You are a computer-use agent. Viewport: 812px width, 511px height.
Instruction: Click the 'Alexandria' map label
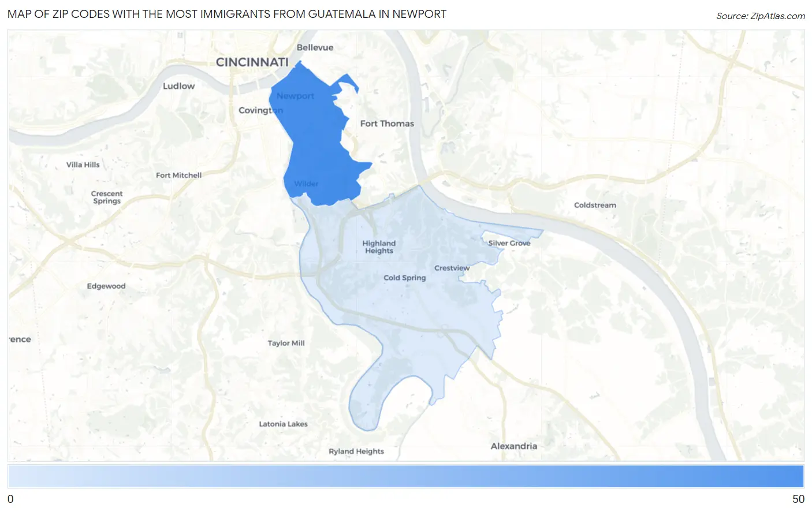click(514, 446)
